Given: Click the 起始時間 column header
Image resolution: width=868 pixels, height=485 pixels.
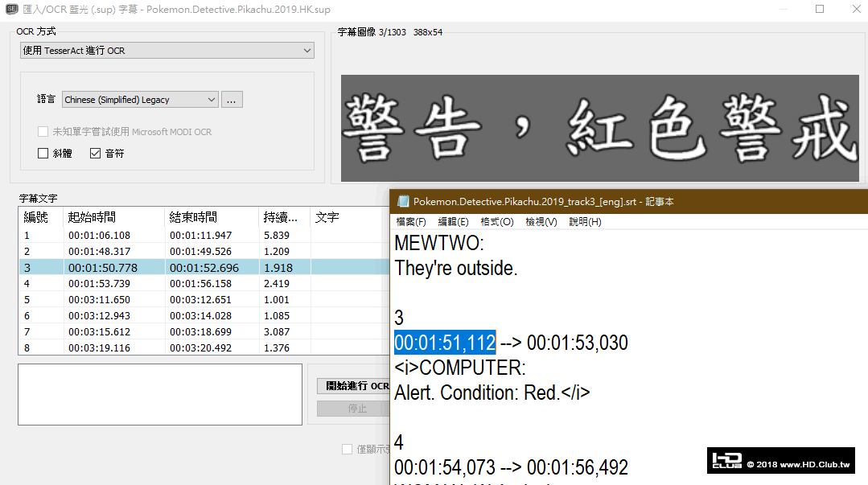Looking at the screenshot, I should pos(114,217).
